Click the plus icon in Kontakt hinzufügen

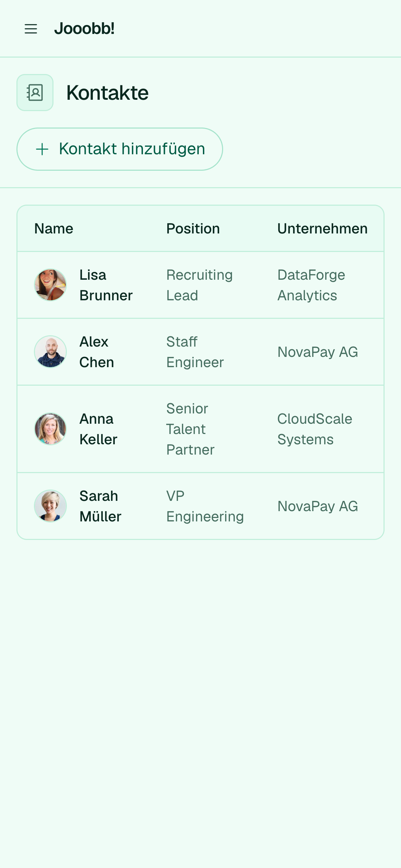pyautogui.click(x=42, y=149)
